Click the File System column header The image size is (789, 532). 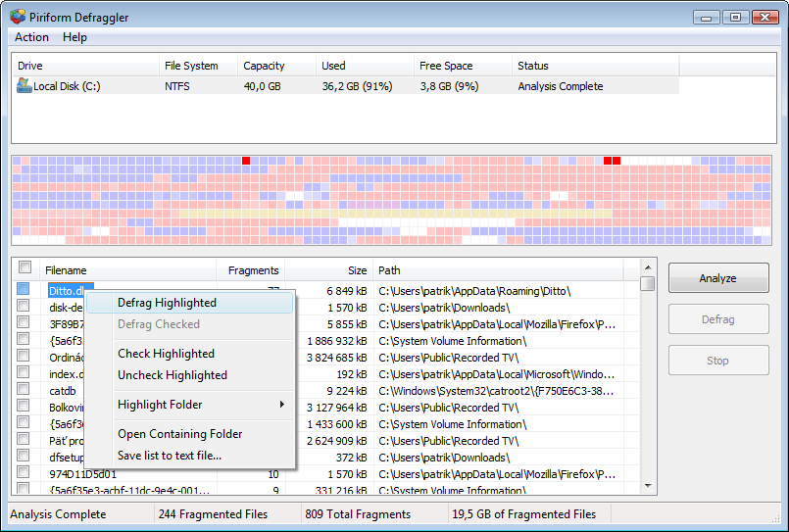click(198, 66)
